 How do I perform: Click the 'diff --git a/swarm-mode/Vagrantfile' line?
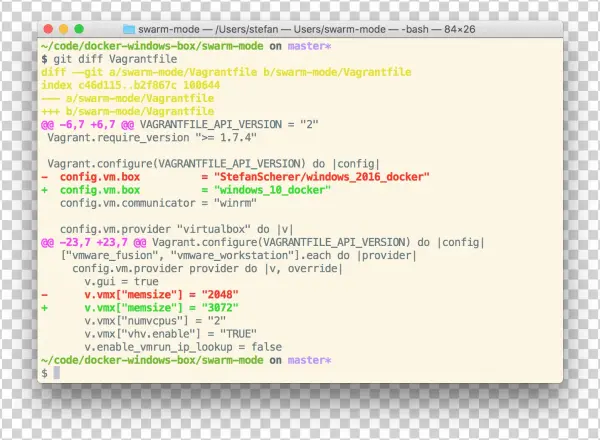point(226,72)
